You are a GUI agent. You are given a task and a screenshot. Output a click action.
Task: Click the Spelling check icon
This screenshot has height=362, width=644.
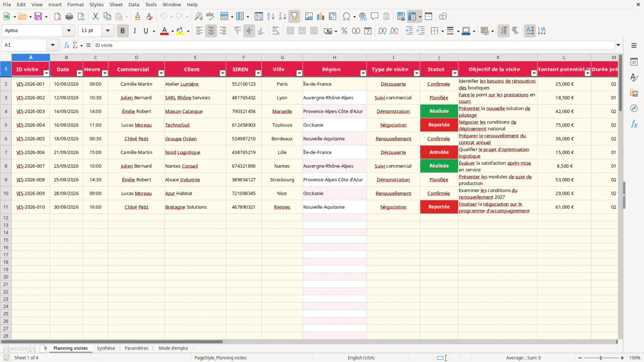pos(210,17)
